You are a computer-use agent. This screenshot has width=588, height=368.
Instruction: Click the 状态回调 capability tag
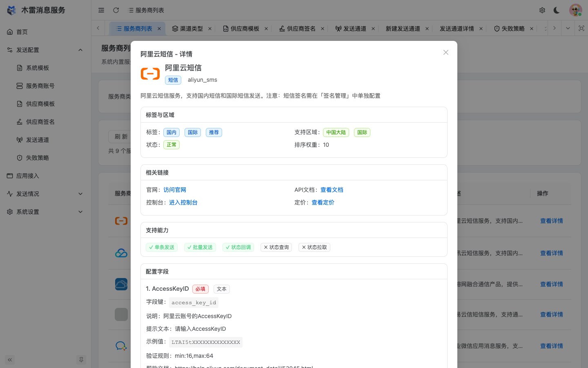238,247
